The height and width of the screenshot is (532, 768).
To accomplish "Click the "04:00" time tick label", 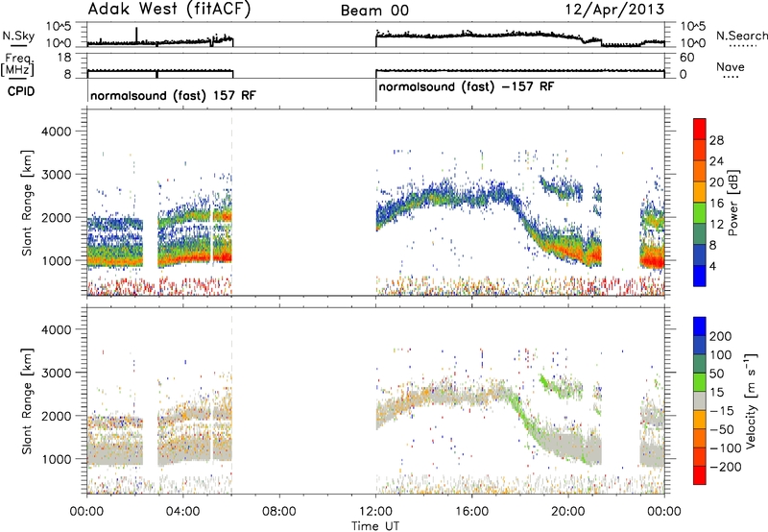I will pos(182,512).
